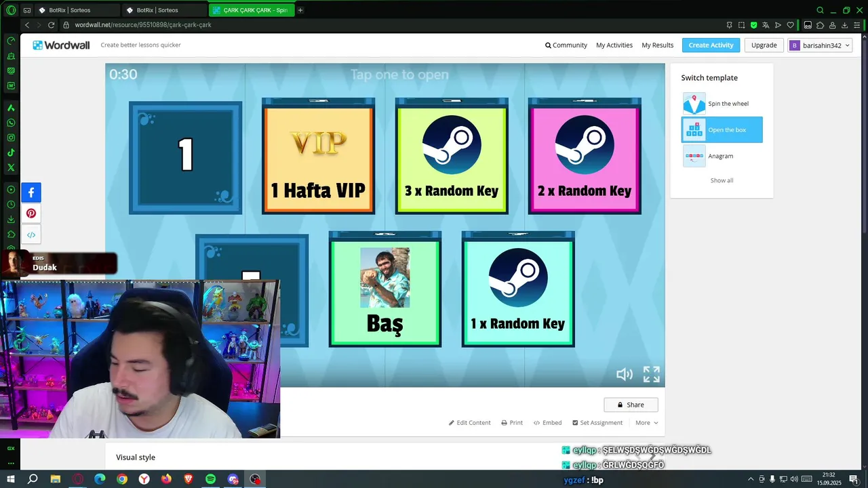Mute the game sound via speaker icon
868x488 pixels.
click(624, 374)
